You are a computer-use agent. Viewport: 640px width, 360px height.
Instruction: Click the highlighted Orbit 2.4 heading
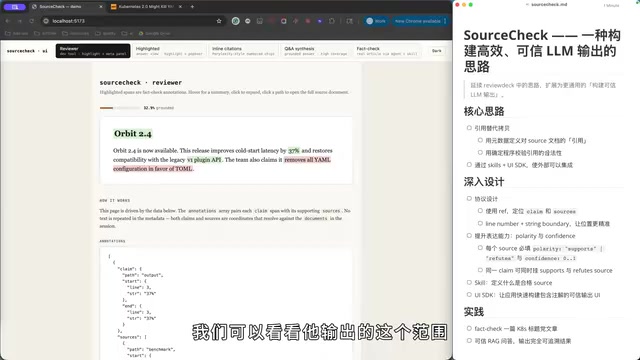(x=133, y=134)
